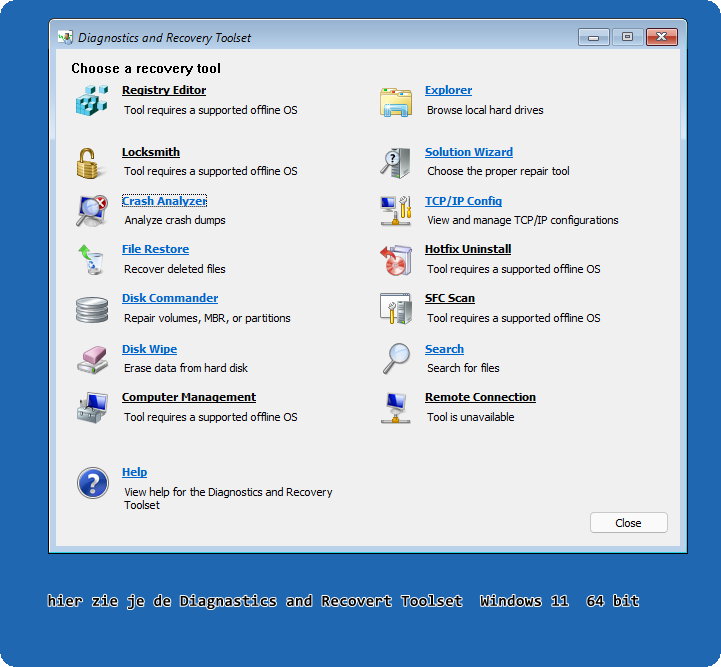
Task: Click the SFC Scan server icon
Action: (396, 308)
